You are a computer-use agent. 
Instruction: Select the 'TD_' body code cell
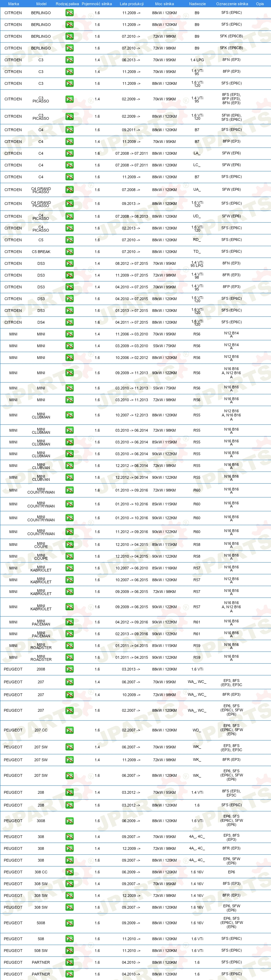click(x=197, y=252)
